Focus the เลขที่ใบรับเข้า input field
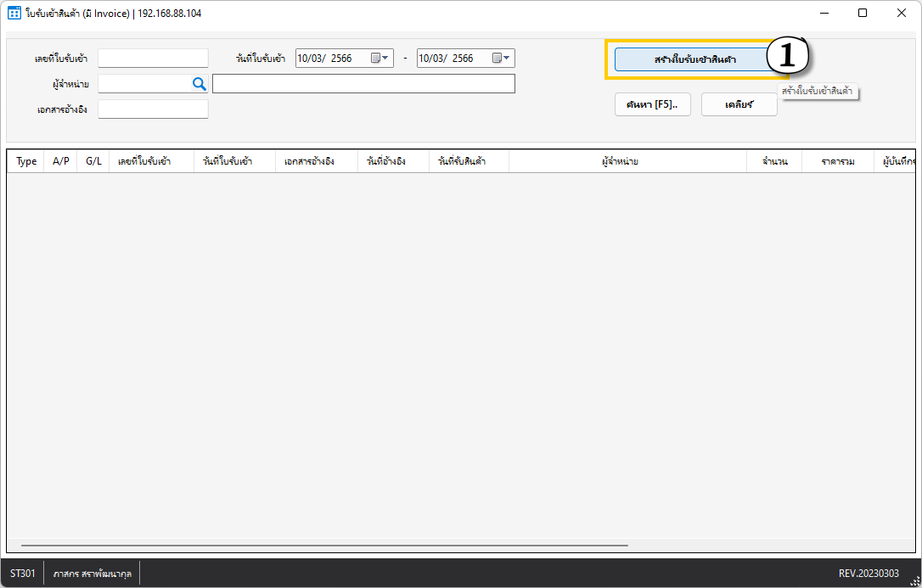This screenshot has height=588, width=922. coord(153,58)
